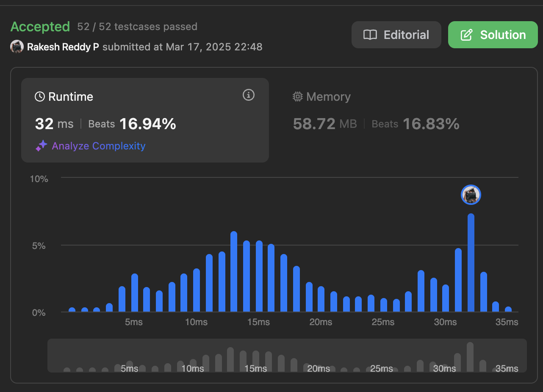Click the tallest bar near 13ms
This screenshot has width=543, height=392.
coord(234,272)
